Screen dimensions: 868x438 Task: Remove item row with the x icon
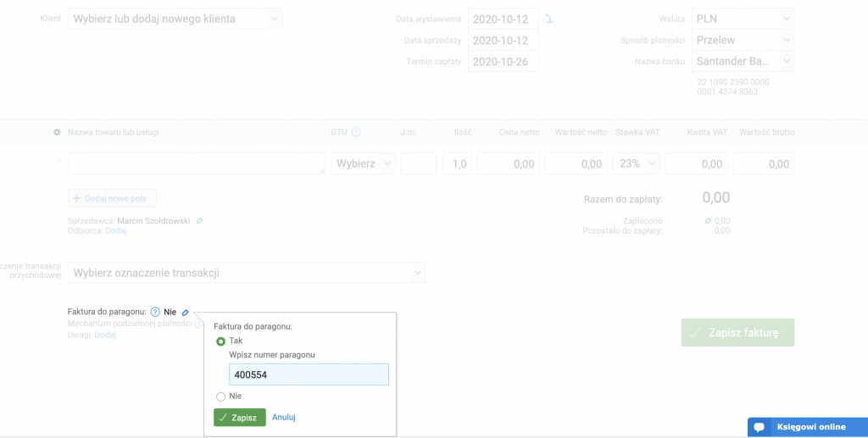(x=58, y=162)
